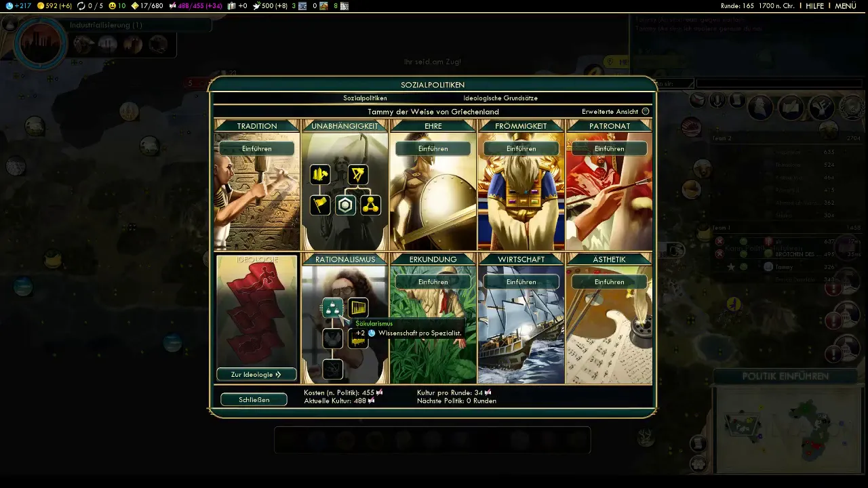Viewport: 868px width, 488px height.
Task: Click the RATIONALISMUS tree header
Action: (345, 259)
